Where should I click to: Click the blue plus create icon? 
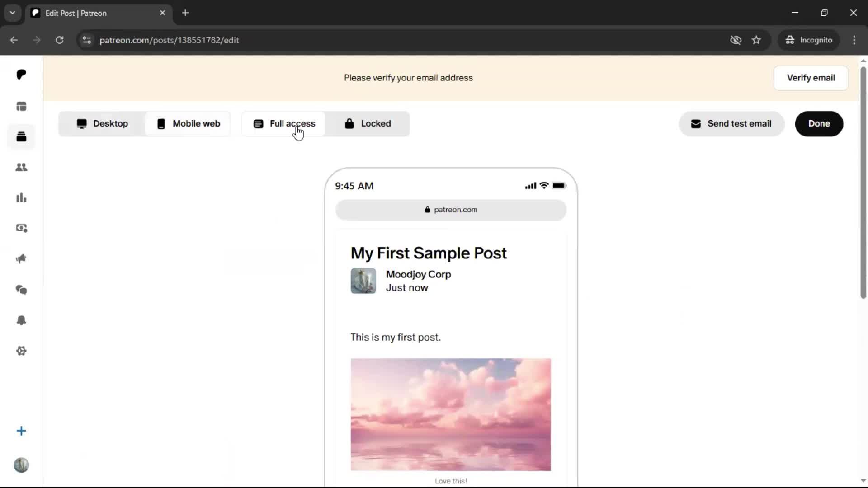(x=21, y=431)
